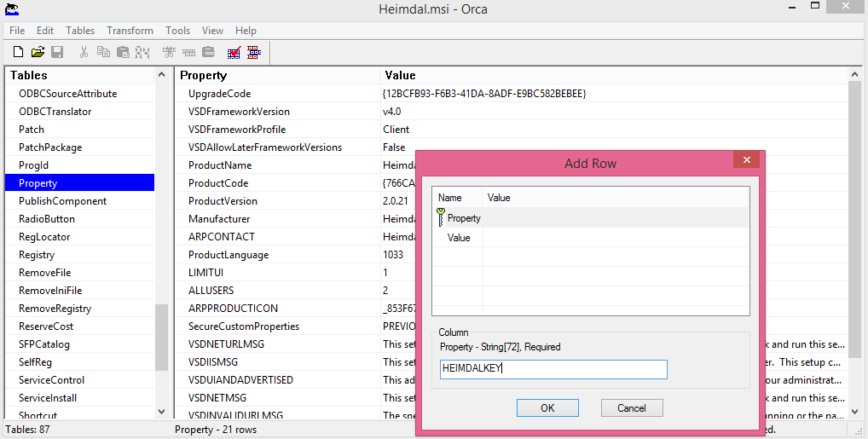This screenshot has height=439, width=868.
Task: Select the ODBCSourceAttribute table
Action: pos(79,94)
